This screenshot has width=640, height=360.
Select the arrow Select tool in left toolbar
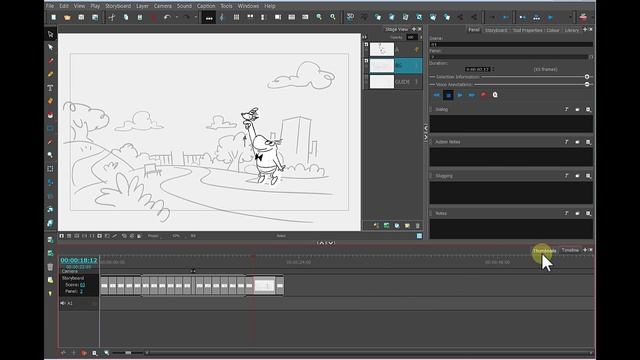pyautogui.click(x=50, y=34)
